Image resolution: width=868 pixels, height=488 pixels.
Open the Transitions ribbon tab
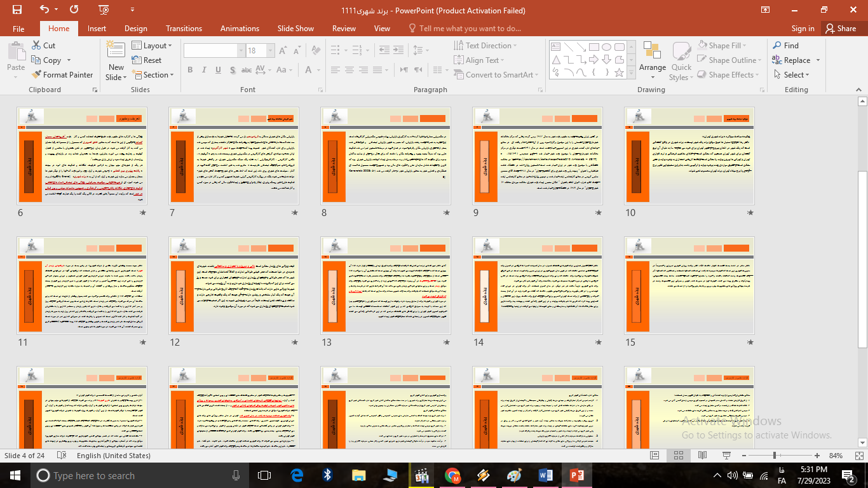pos(184,29)
